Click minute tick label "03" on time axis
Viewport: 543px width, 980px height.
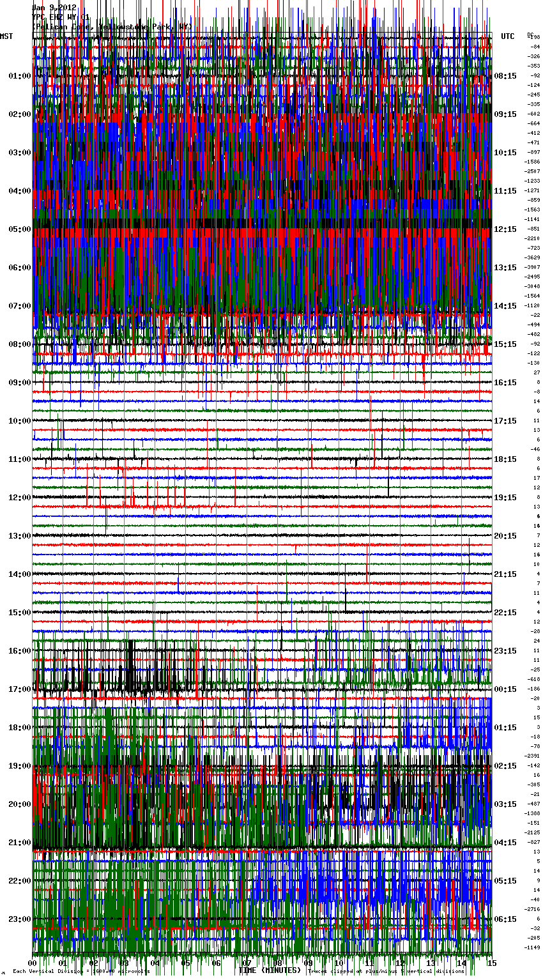point(125,963)
